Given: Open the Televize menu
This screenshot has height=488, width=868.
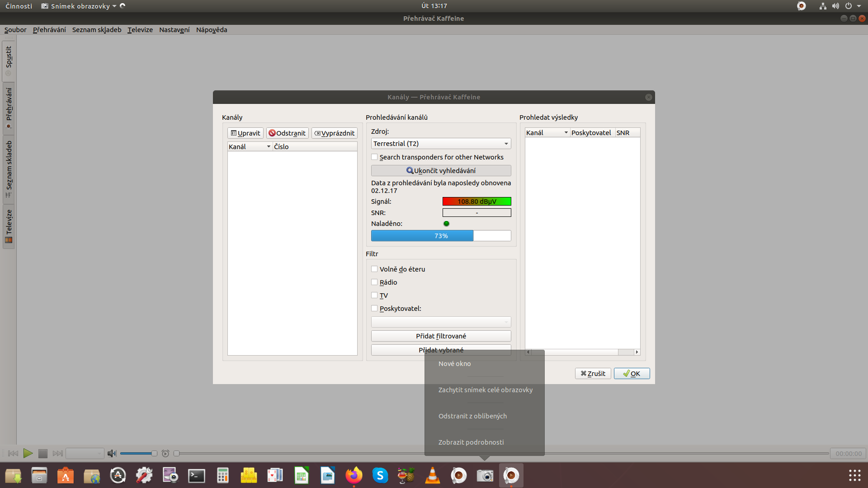Looking at the screenshot, I should pos(140,30).
